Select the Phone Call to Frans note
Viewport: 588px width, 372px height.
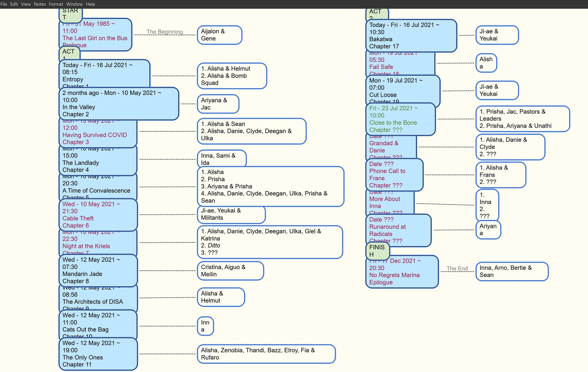[x=394, y=175]
